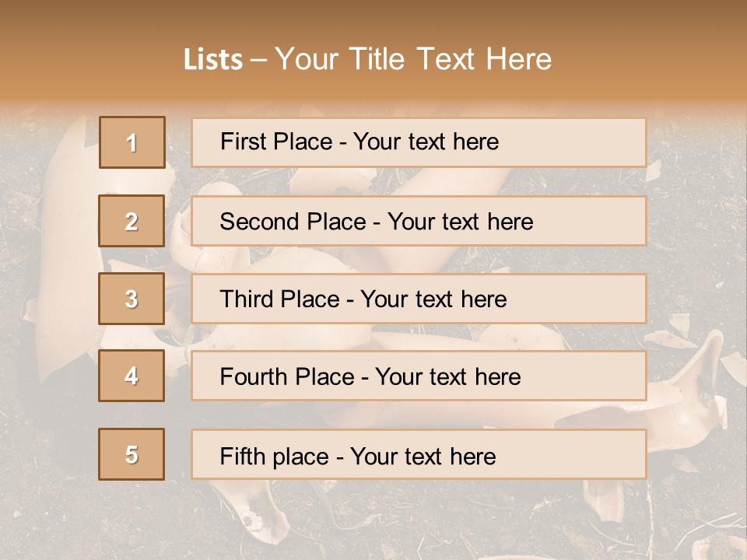This screenshot has height=560, width=747.
Task: Click the number 1 box
Action: tap(132, 142)
